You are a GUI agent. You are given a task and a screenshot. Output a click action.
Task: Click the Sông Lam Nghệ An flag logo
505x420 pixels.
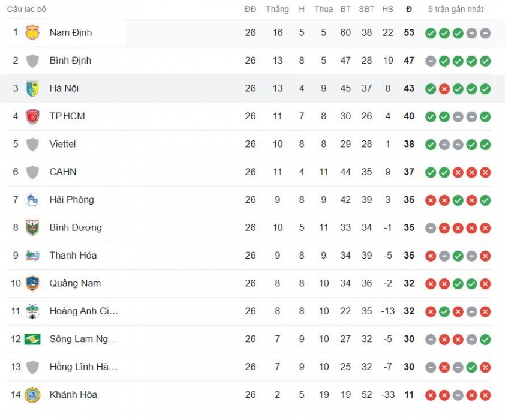32,339
